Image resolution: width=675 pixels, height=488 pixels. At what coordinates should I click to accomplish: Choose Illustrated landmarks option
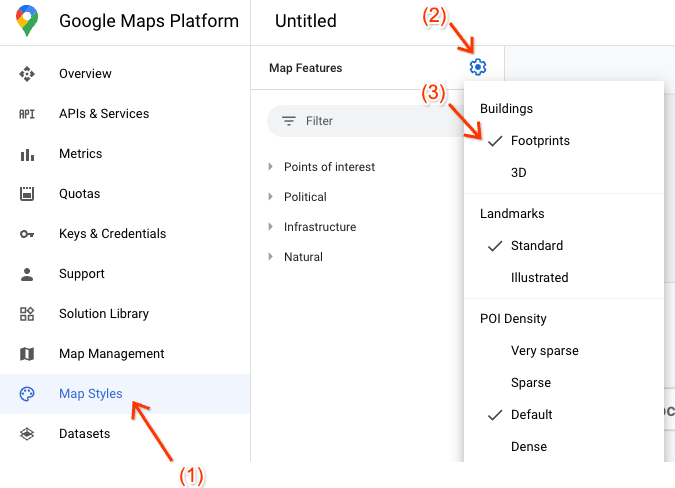(539, 278)
